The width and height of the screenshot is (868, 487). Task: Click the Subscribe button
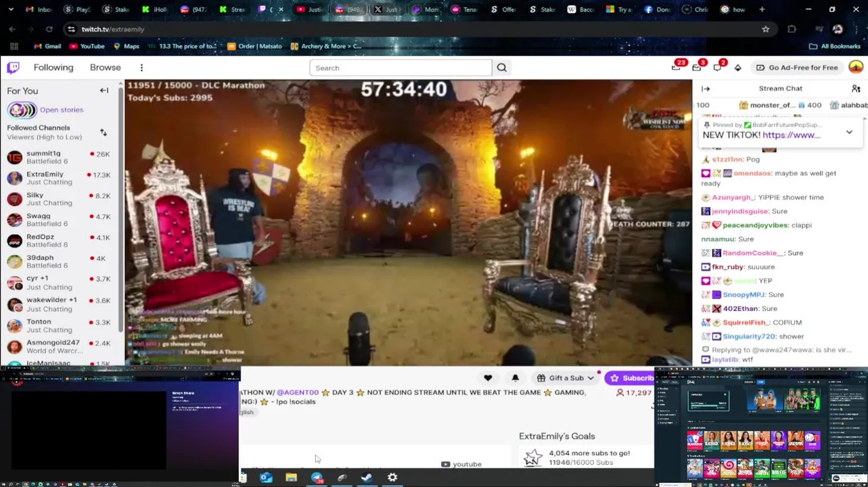coord(630,378)
